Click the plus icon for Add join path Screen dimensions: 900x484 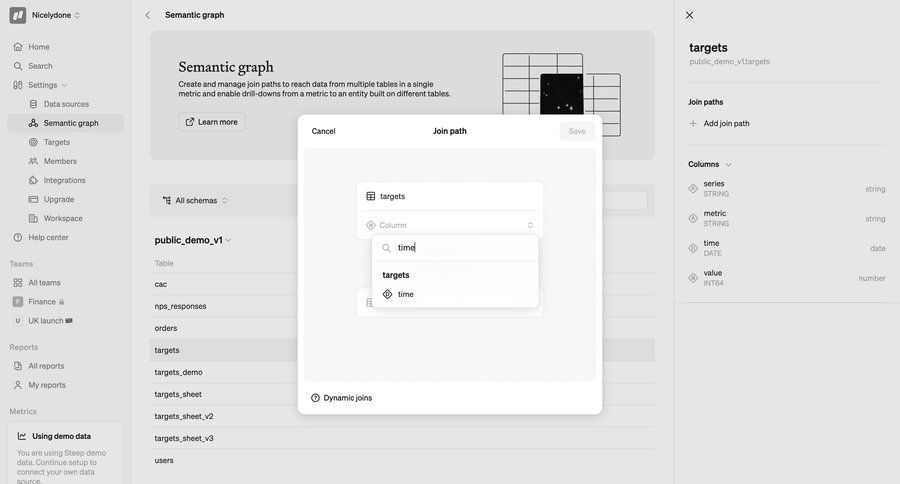click(x=693, y=123)
